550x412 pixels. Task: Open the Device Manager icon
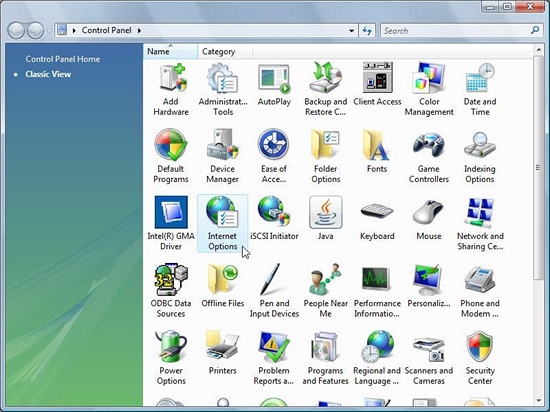click(x=222, y=156)
